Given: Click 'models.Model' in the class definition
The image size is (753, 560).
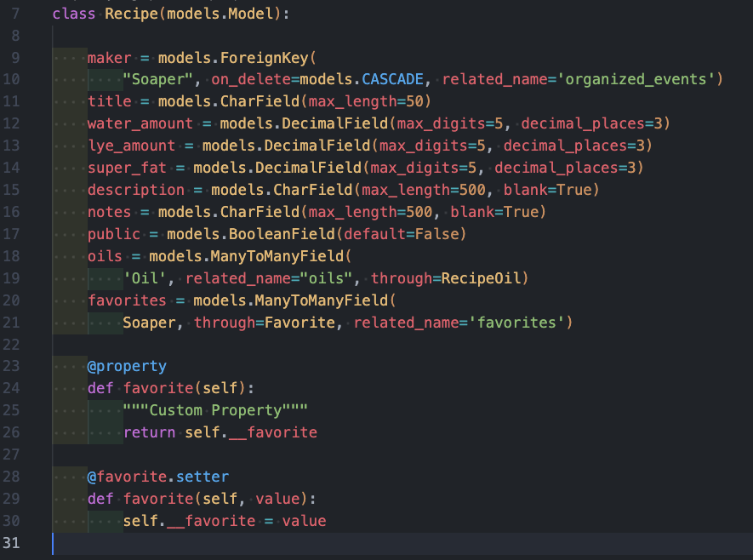Looking at the screenshot, I should pyautogui.click(x=220, y=14).
